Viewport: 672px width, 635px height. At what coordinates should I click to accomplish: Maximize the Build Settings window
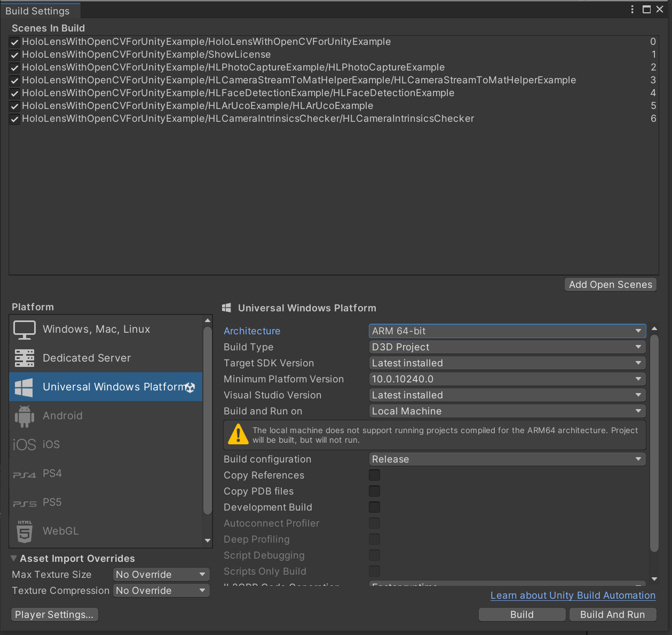click(x=646, y=10)
